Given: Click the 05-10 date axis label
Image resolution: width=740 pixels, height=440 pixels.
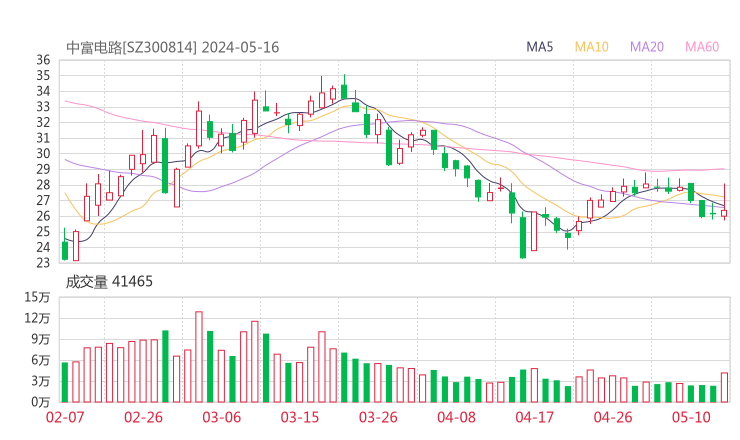Looking at the screenshot, I should click(x=691, y=417).
